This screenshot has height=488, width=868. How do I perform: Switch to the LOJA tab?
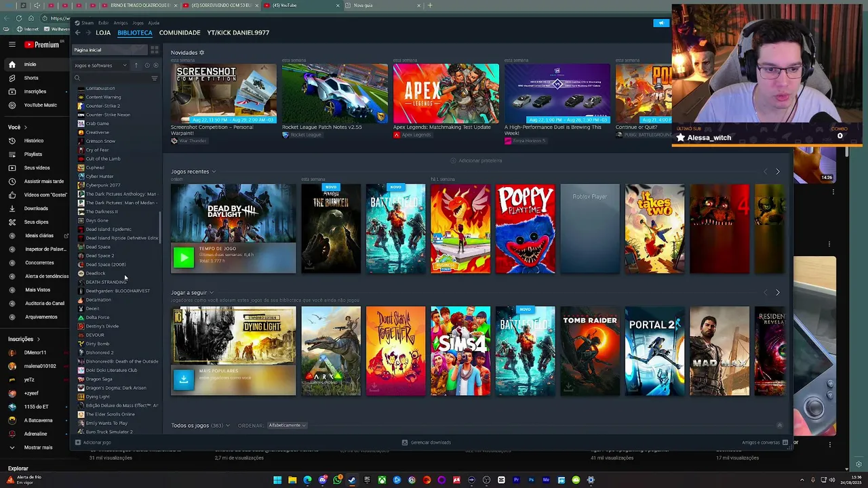(x=103, y=33)
